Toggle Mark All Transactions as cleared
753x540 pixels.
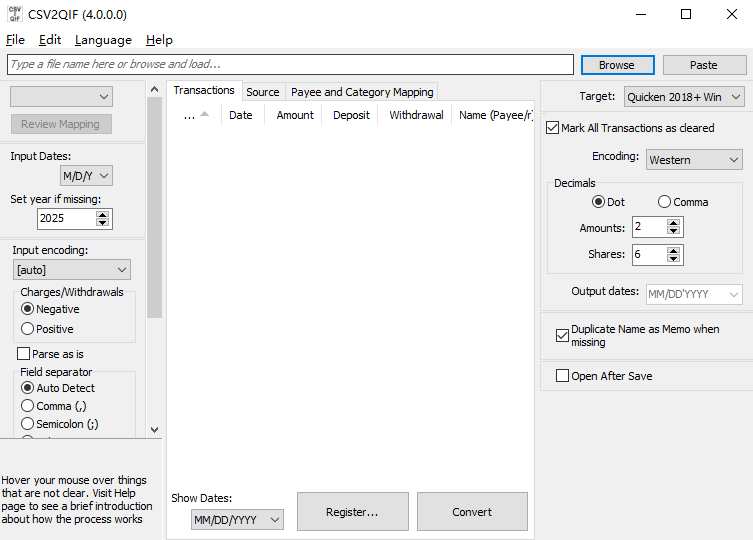(553, 128)
